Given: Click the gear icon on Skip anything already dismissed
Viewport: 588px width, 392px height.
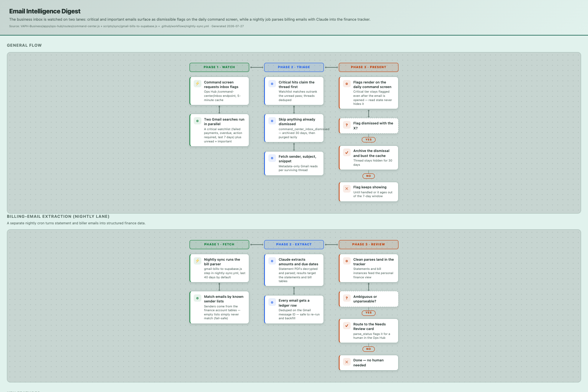Looking at the screenshot, I should tap(272, 121).
